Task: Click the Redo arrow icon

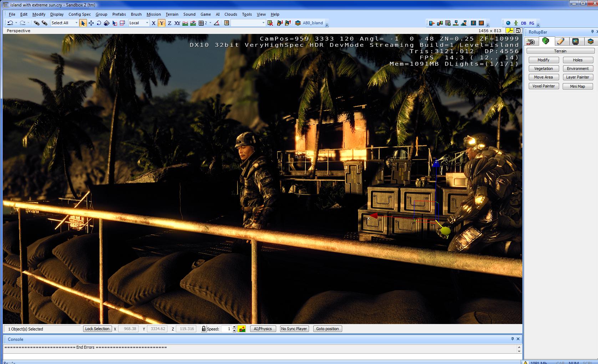Action: tap(22, 23)
